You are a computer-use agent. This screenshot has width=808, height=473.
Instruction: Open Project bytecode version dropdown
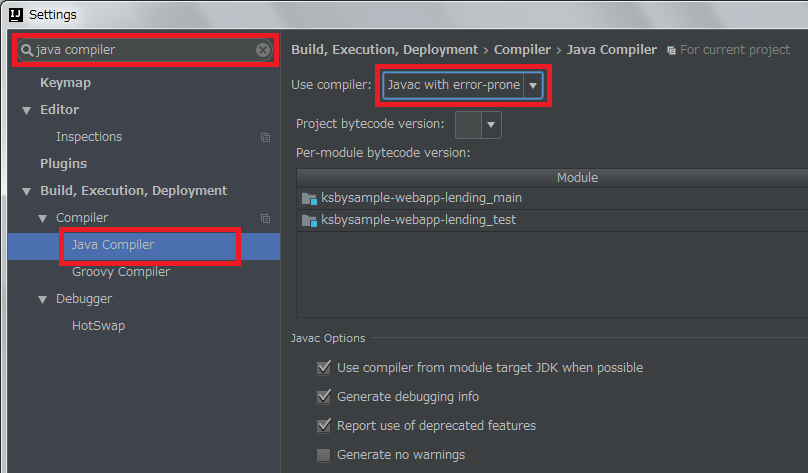coord(491,125)
